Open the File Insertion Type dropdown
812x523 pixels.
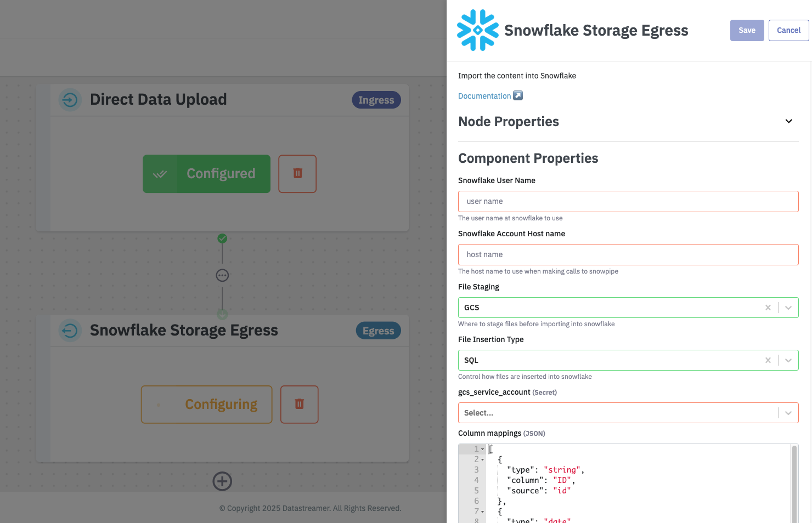tap(788, 360)
